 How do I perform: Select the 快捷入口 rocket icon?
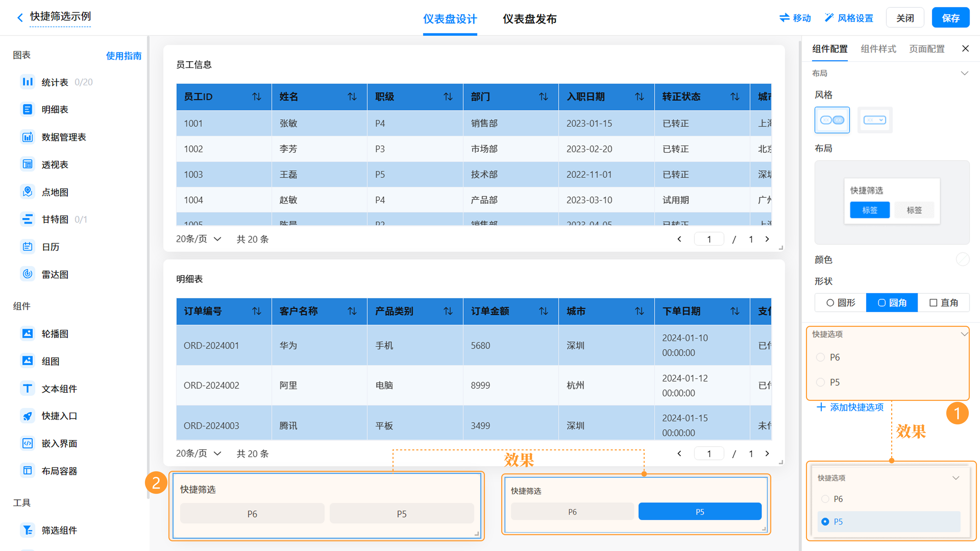(27, 416)
